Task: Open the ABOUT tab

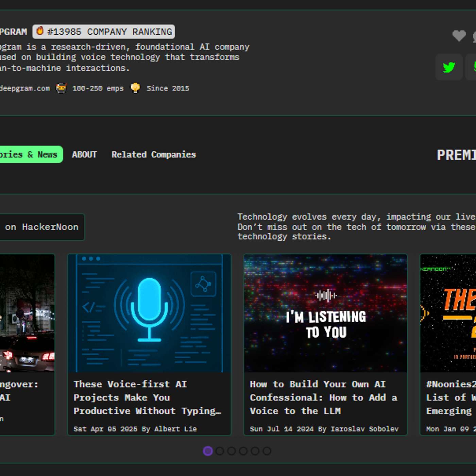Action: 84,154
